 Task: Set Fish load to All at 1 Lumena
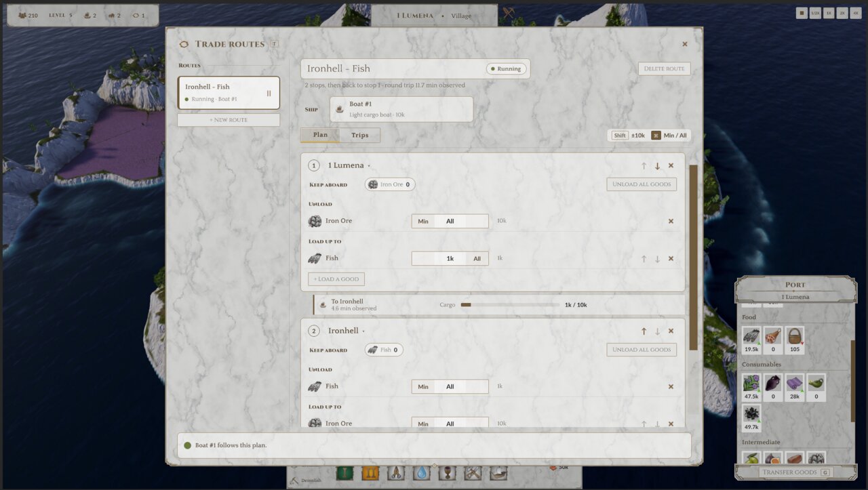477,259
